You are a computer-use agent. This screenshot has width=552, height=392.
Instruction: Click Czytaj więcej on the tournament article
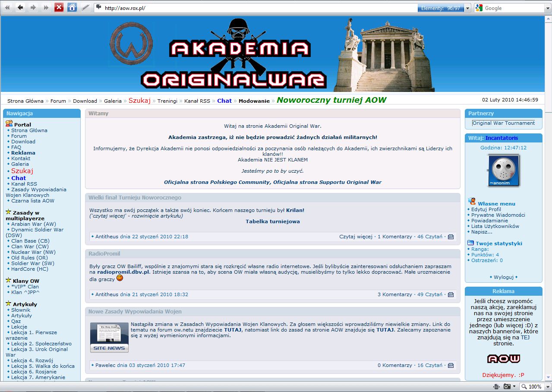click(356, 237)
